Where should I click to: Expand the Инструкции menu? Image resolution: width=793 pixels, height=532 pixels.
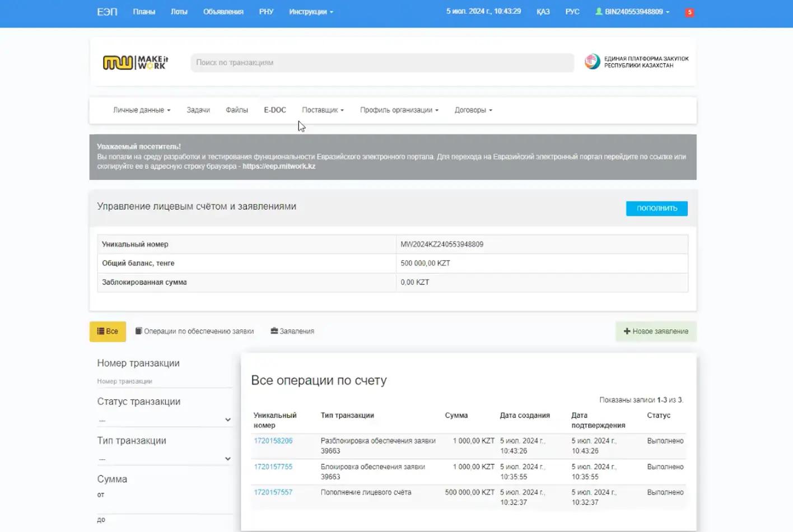pyautogui.click(x=311, y=12)
